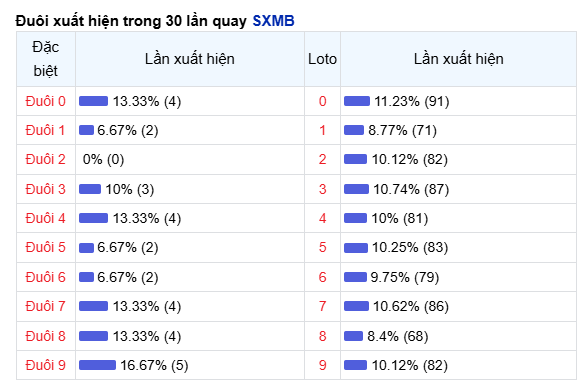Click the 11.23% bar for Loto 0

coord(357,101)
